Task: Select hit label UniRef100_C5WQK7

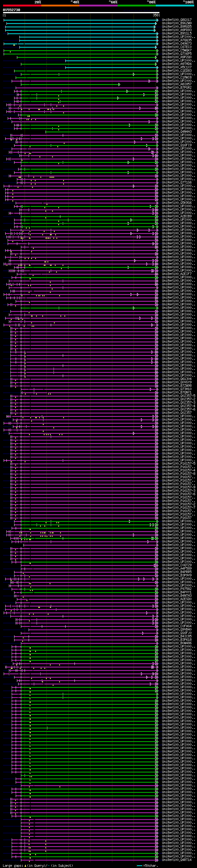Action: 177,50
